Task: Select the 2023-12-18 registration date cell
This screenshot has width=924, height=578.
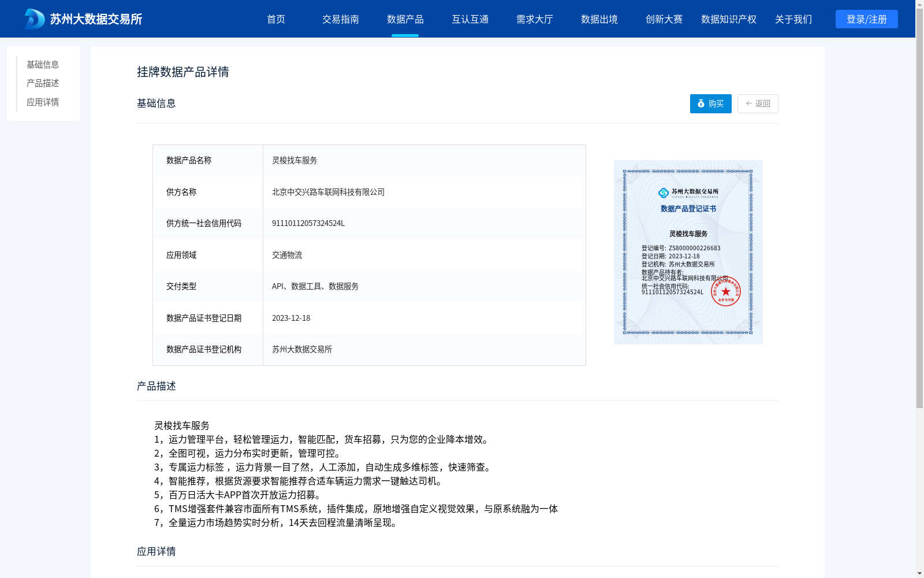Action: pos(424,318)
